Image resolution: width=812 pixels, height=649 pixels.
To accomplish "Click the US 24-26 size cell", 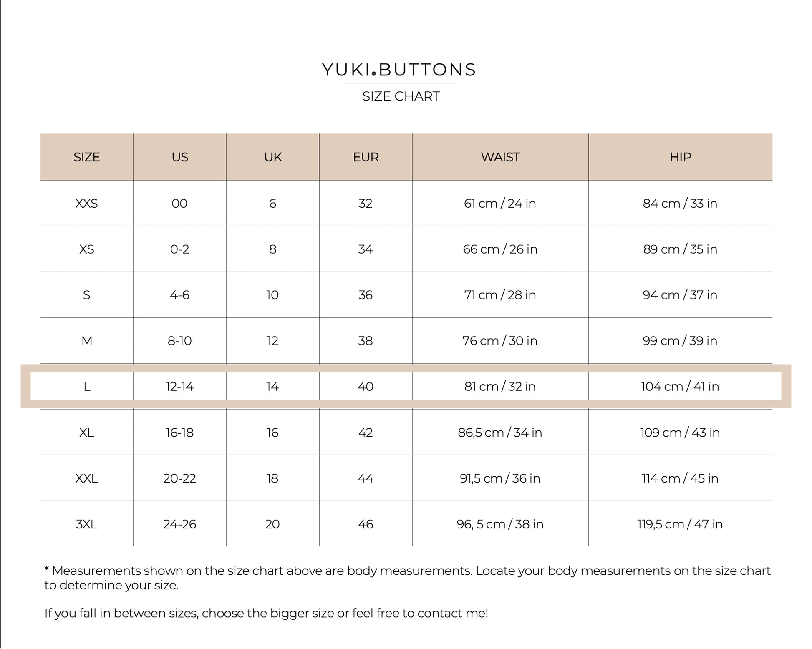I will coord(180,524).
